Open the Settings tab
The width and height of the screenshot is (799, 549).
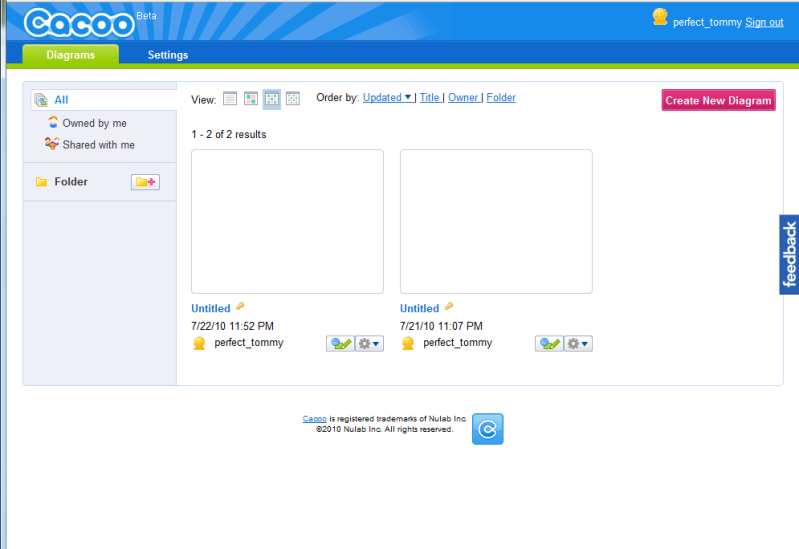pyautogui.click(x=168, y=55)
